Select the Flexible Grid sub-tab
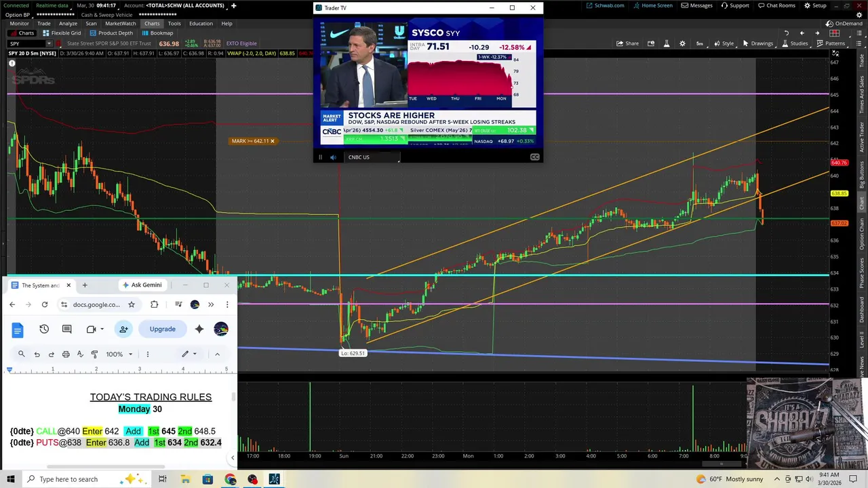The height and width of the screenshot is (488, 868). (x=62, y=33)
